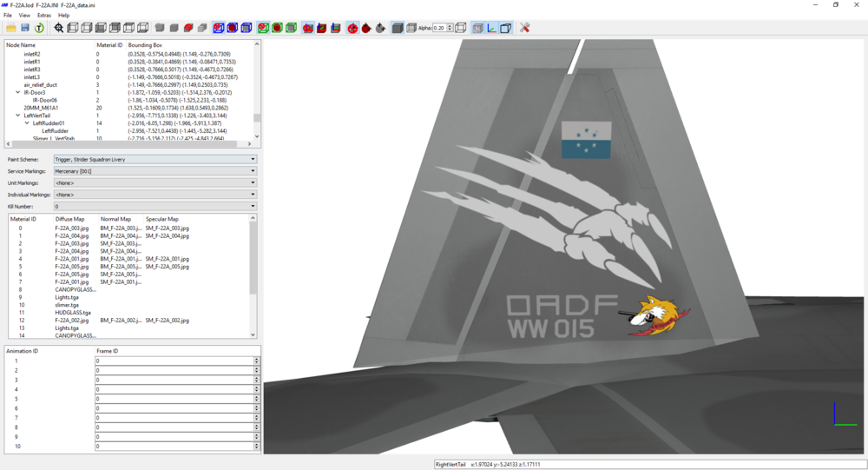
Task: Open settings with the wrench and screwdriver icon
Action: 525,28
